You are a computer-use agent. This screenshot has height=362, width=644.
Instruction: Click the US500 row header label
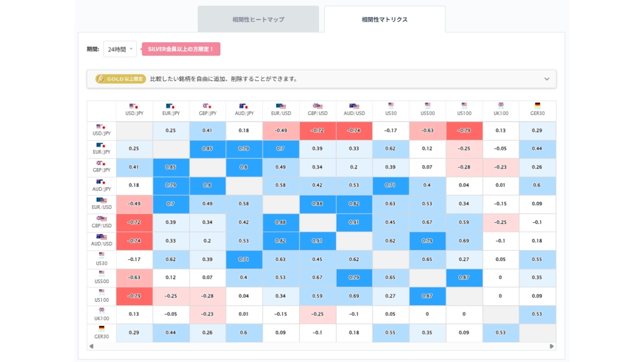pos(102,281)
